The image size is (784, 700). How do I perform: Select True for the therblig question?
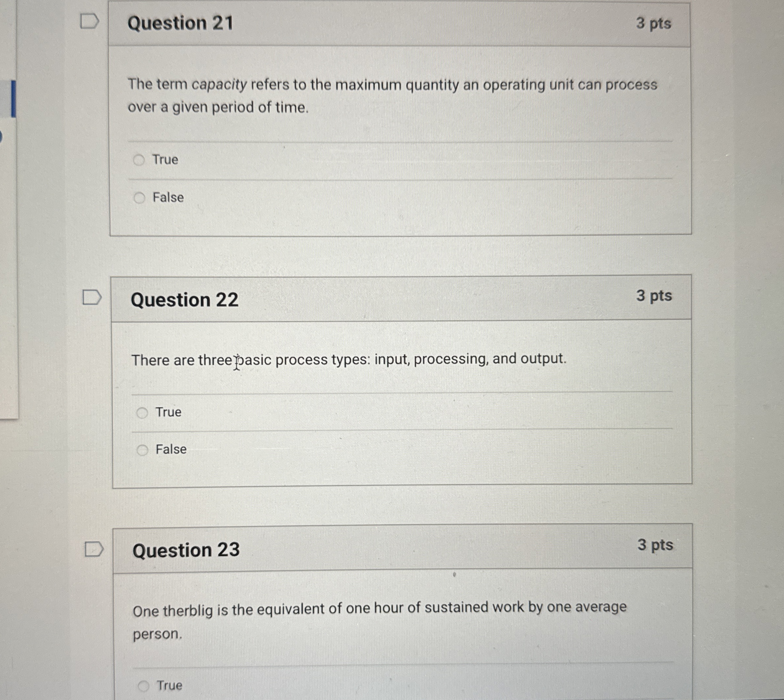point(145,685)
